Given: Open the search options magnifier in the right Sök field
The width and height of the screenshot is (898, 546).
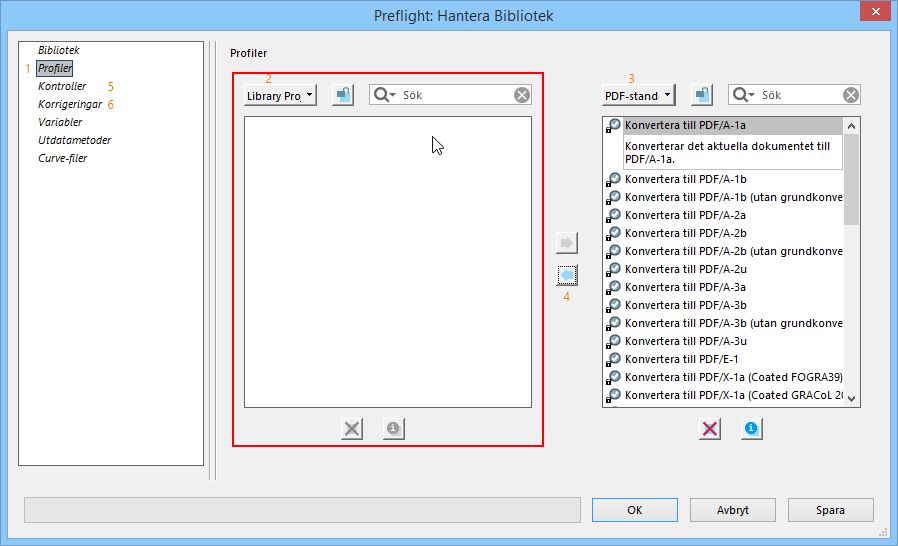Looking at the screenshot, I should point(743,95).
